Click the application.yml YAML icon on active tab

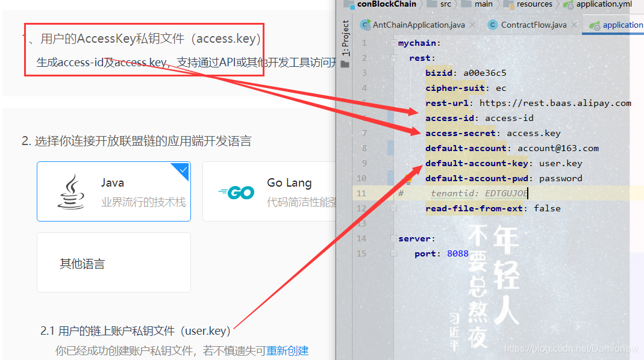pyautogui.click(x=594, y=25)
